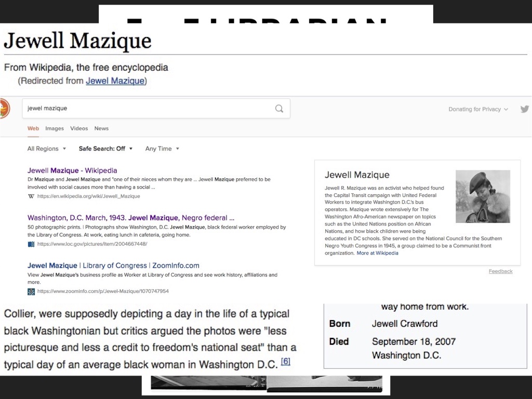The height and width of the screenshot is (399, 532).
Task: Click the 'Jewell Crawford' birth name
Action: point(405,324)
